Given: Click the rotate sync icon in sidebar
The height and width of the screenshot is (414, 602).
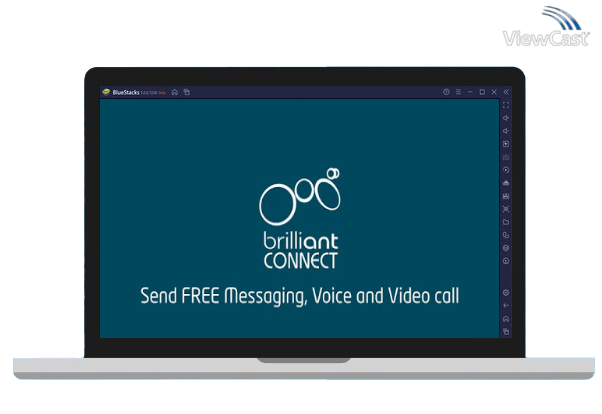Looking at the screenshot, I should [506, 170].
